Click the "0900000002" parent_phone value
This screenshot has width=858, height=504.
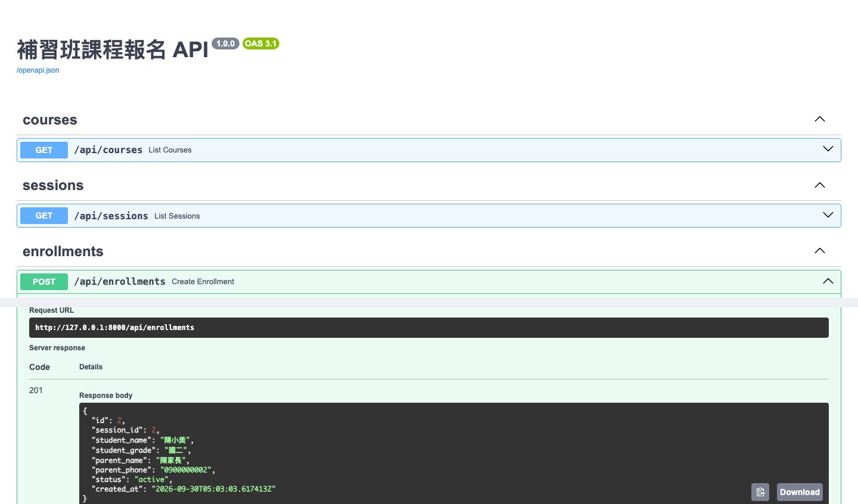[x=186, y=470]
